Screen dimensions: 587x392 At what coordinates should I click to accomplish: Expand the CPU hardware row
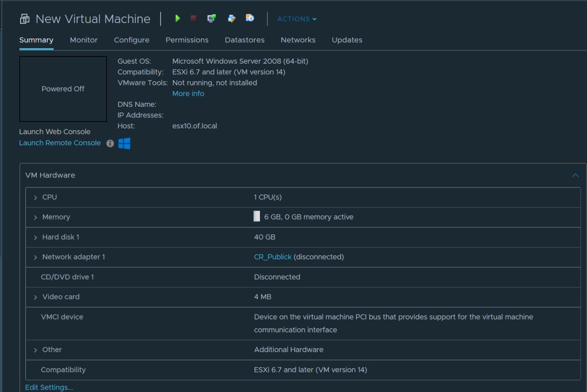pyautogui.click(x=35, y=197)
